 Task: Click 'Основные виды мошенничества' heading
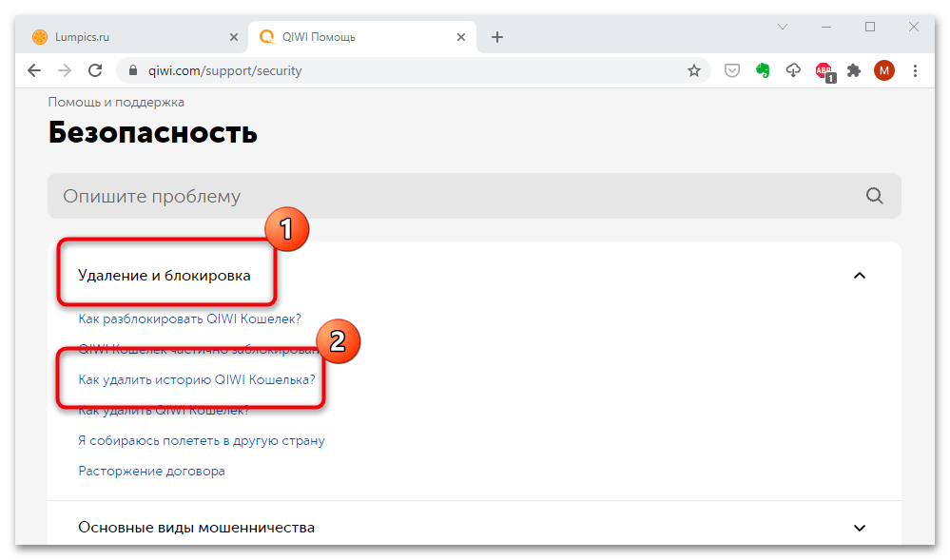[196, 528]
